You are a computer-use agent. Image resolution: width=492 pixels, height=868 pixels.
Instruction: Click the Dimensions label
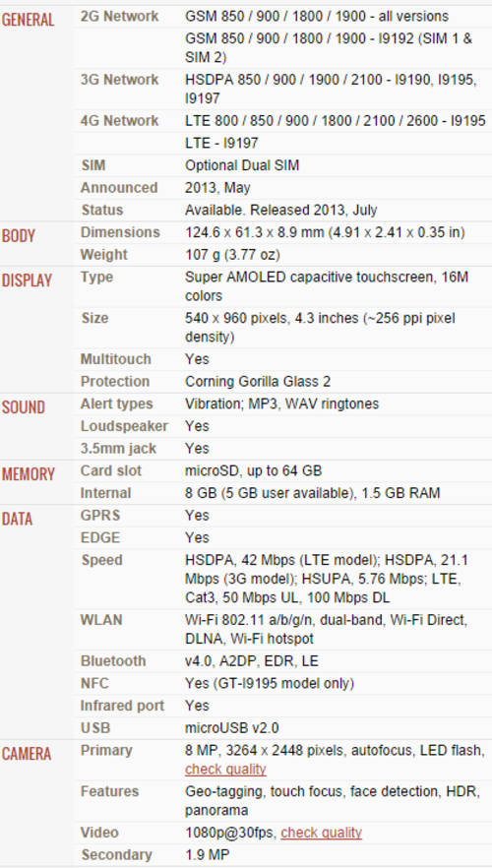click(x=120, y=232)
